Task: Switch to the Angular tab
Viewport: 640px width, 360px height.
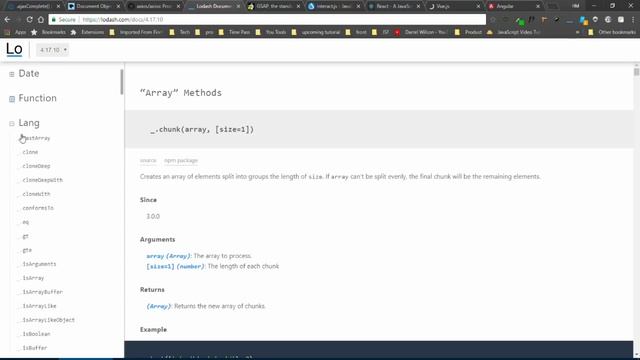Action: pyautogui.click(x=514, y=6)
